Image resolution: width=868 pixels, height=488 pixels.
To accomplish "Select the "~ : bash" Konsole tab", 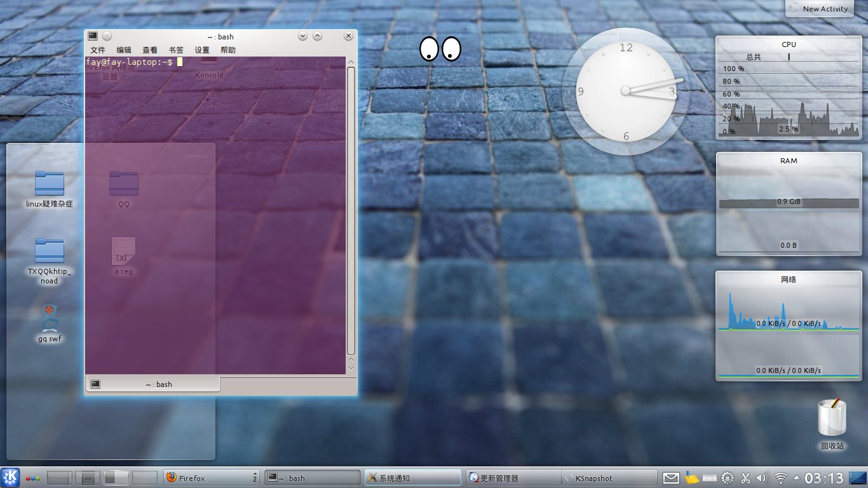I will click(153, 384).
